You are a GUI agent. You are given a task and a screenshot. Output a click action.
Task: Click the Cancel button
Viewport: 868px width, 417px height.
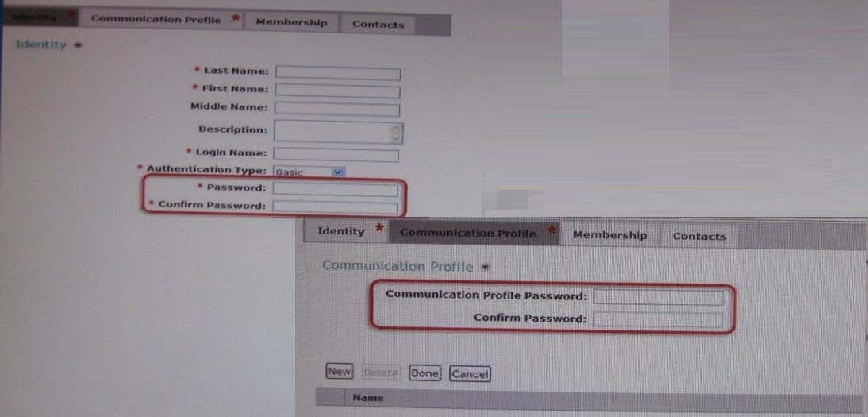pos(470,374)
